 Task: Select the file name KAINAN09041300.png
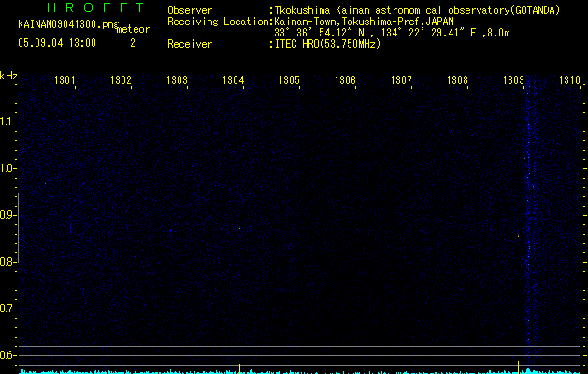coord(68,24)
